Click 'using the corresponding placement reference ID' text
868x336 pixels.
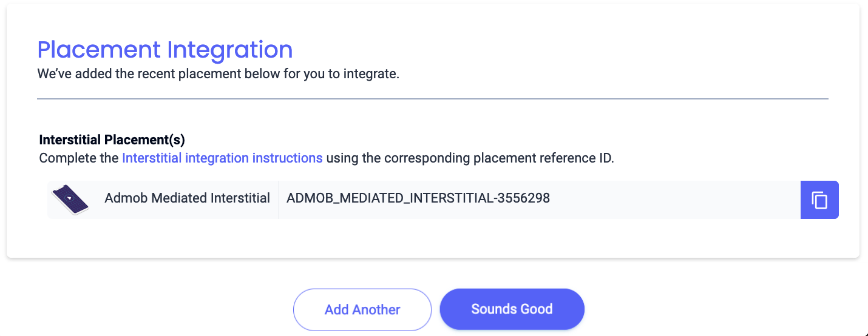tap(470, 158)
